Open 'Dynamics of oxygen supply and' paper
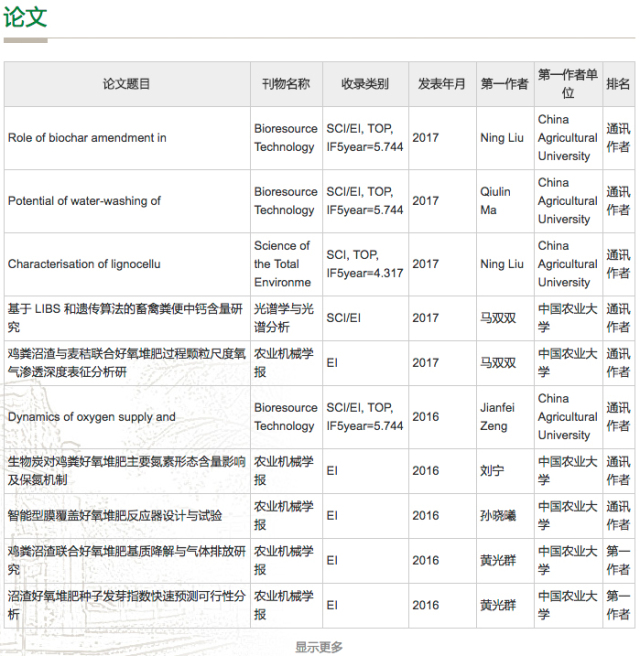 click(x=91, y=417)
